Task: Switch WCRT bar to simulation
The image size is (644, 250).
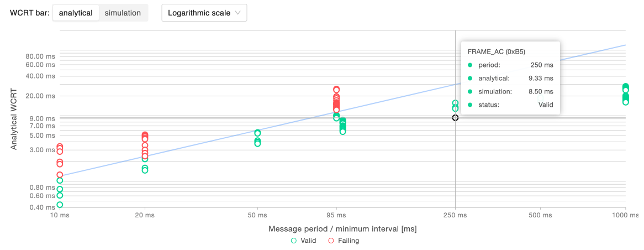Action: pyautogui.click(x=123, y=13)
